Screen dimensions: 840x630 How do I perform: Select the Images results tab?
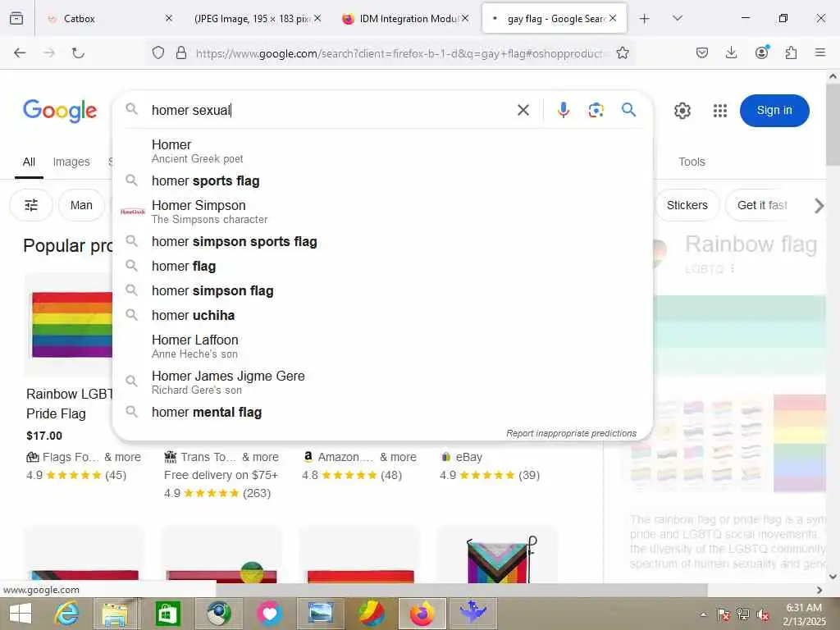point(71,162)
